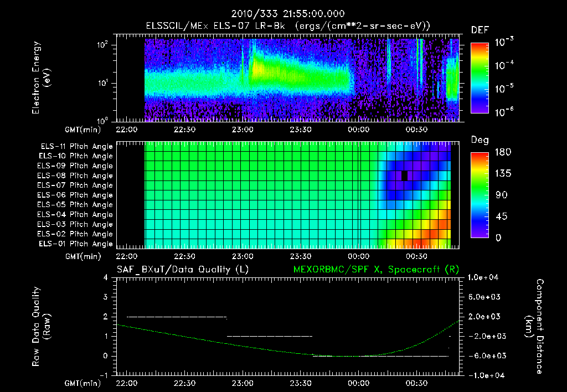Click the 00:00 tick on the pitch angle time axis

click(x=359, y=256)
